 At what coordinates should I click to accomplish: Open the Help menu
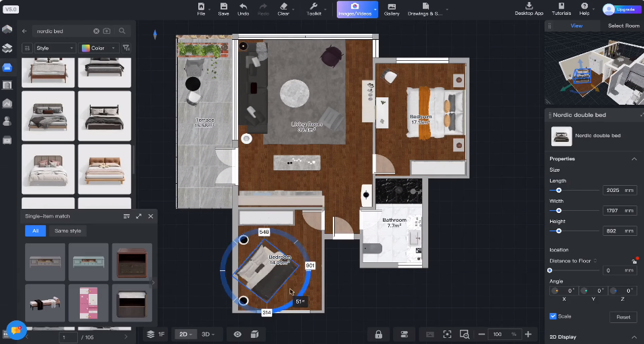pos(584,9)
